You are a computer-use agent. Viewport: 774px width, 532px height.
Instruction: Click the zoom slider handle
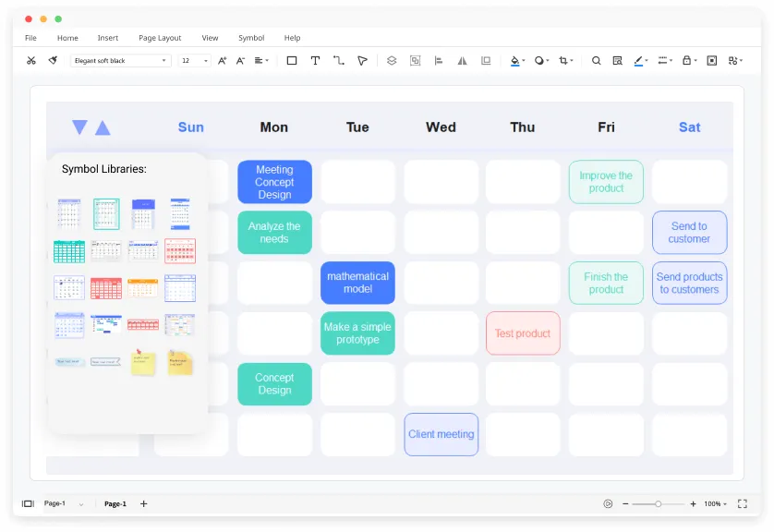click(x=658, y=504)
